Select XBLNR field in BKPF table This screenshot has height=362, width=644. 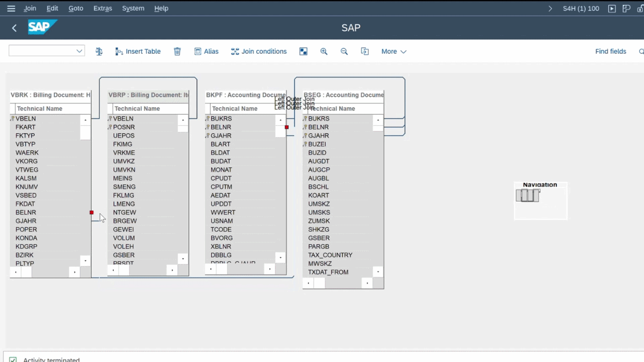[221, 247]
